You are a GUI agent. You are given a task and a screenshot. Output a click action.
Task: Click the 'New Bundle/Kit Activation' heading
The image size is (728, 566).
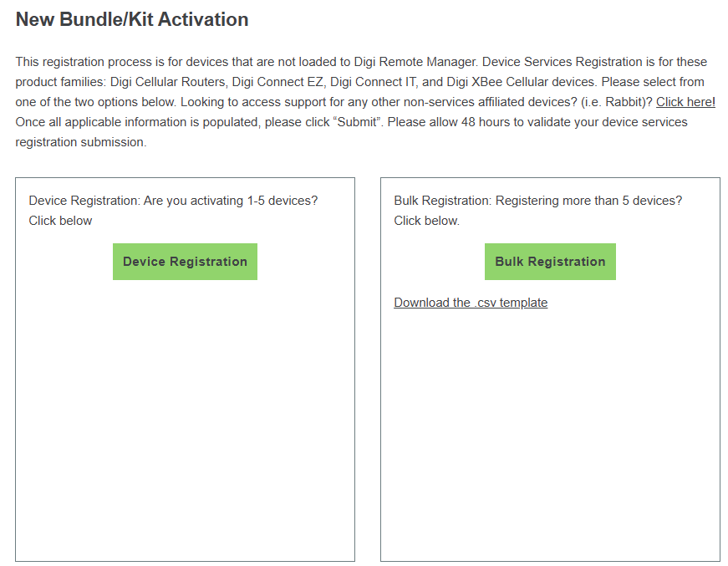pyautogui.click(x=132, y=19)
